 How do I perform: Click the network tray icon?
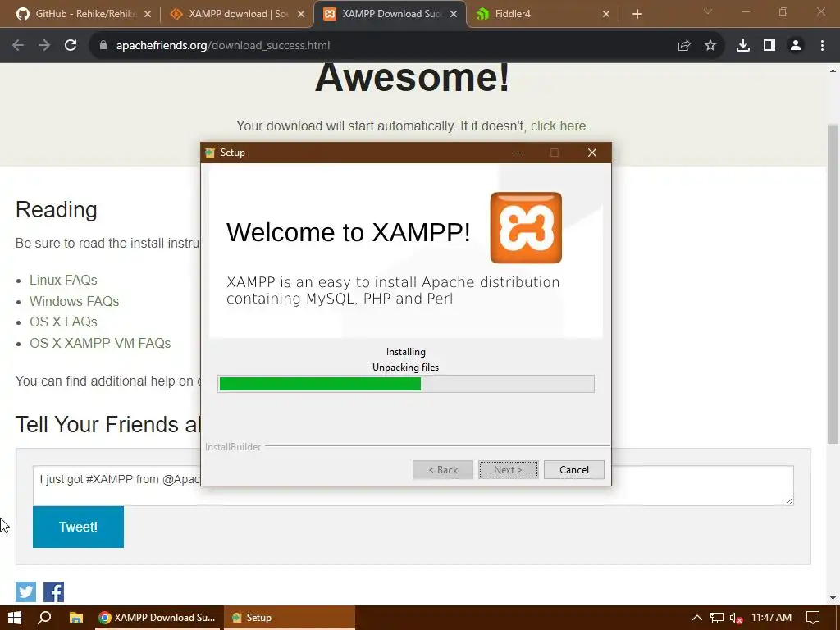coord(717,618)
